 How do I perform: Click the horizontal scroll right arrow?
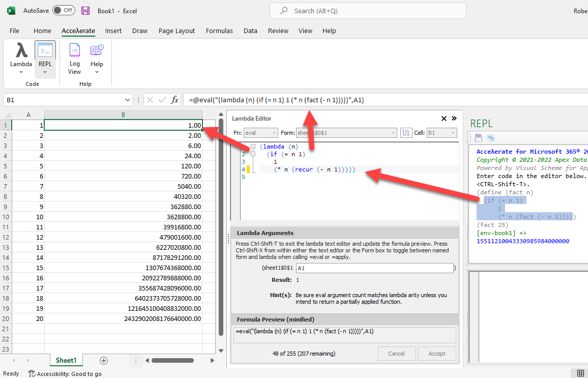[x=212, y=360]
